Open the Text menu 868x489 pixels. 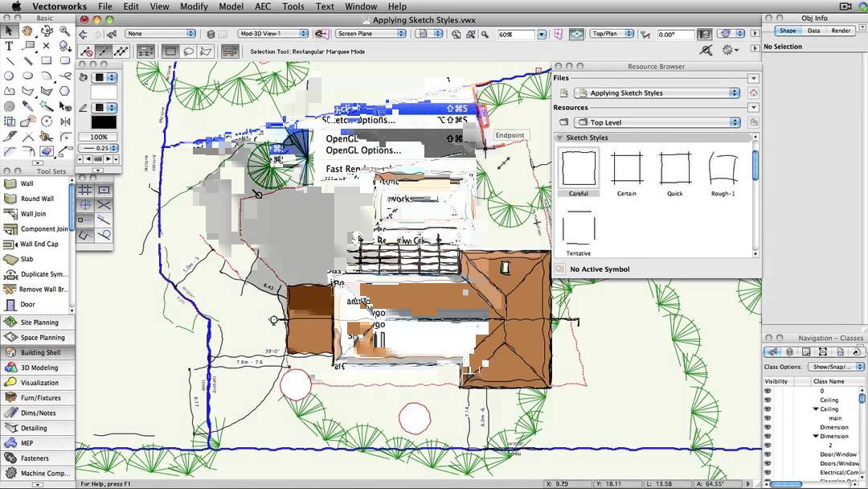click(x=325, y=6)
